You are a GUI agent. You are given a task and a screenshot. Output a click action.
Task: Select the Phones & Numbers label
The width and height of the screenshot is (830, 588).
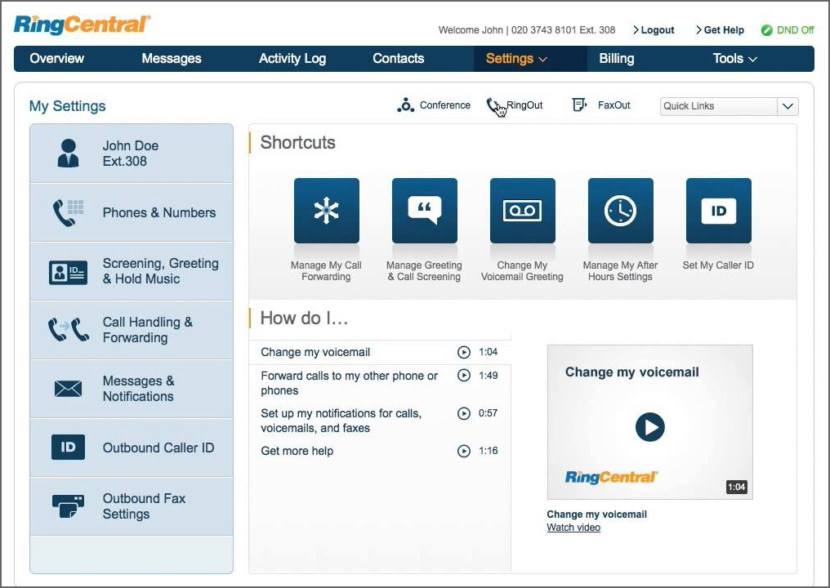click(159, 213)
